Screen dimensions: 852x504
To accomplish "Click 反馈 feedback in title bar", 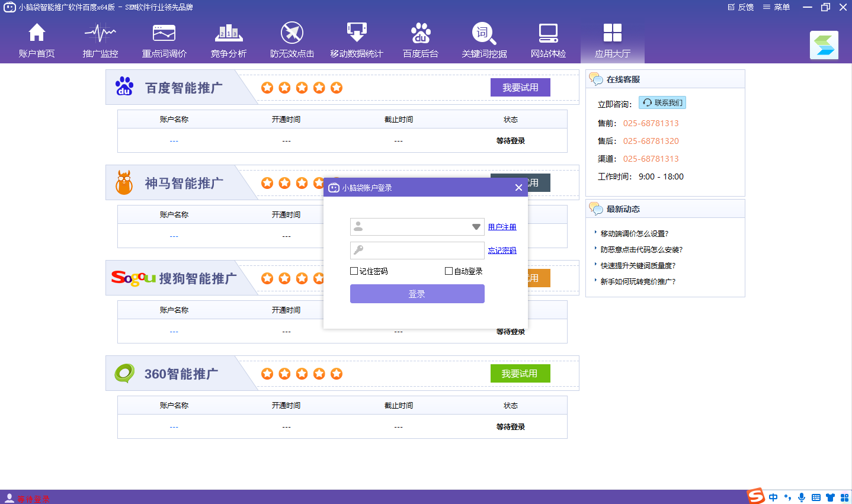I will (741, 7).
